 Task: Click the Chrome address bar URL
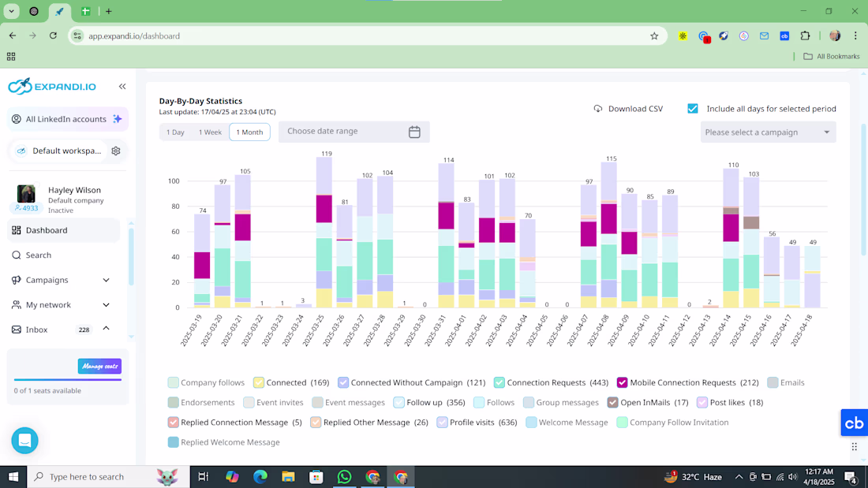[134, 36]
